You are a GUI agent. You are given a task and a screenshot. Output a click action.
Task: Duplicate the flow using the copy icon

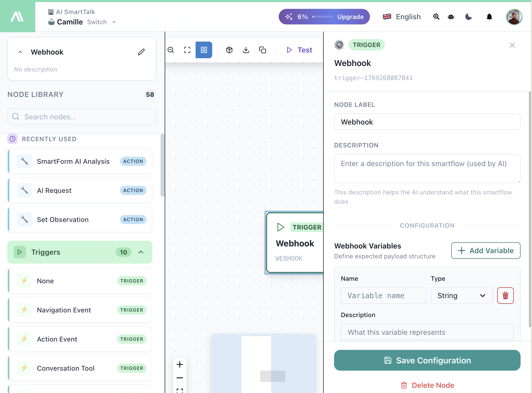click(263, 50)
